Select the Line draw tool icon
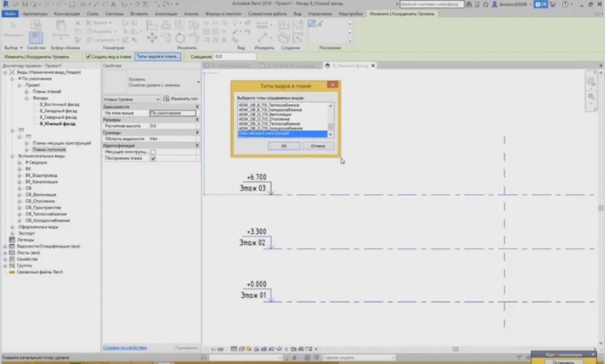The image size is (605, 364). pos(312,24)
